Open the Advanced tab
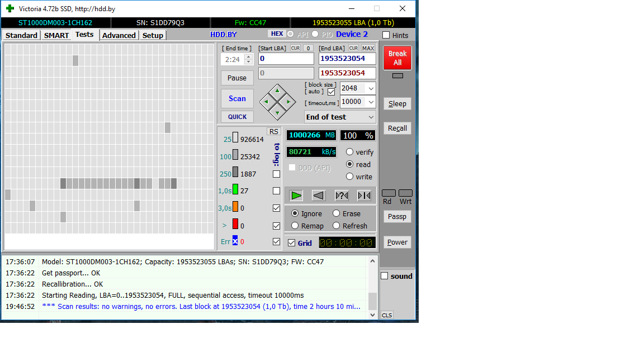This screenshot has height=362, width=644. click(x=119, y=35)
